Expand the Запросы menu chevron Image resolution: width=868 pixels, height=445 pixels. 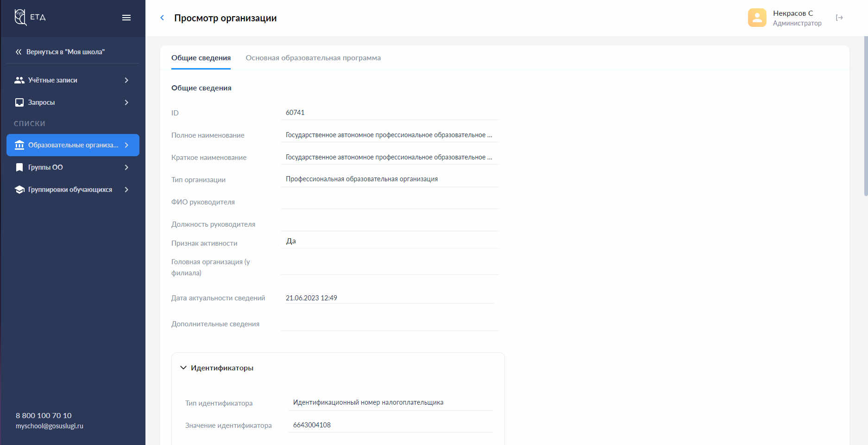coord(126,102)
